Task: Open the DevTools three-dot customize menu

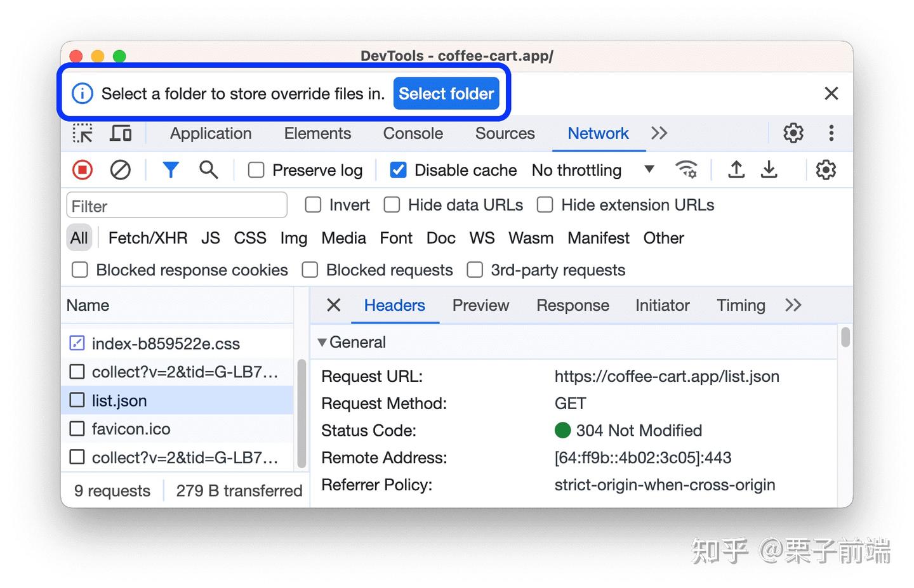Action: [x=831, y=133]
